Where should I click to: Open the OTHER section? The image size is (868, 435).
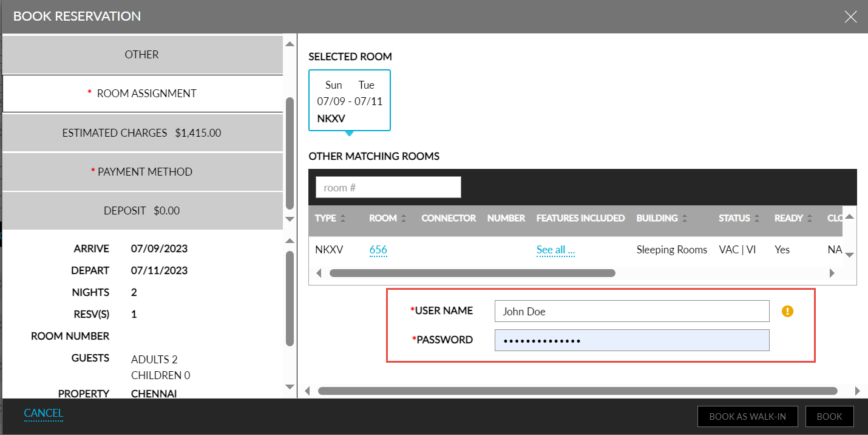point(142,55)
